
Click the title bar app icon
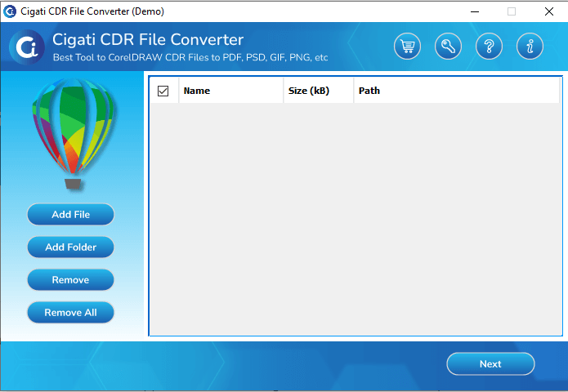coord(10,11)
